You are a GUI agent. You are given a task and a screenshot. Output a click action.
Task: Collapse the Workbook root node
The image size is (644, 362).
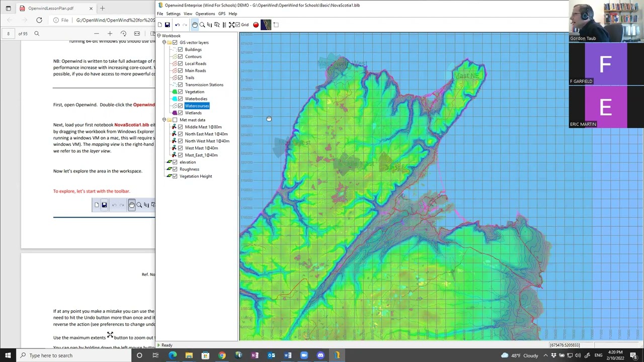[x=158, y=36]
